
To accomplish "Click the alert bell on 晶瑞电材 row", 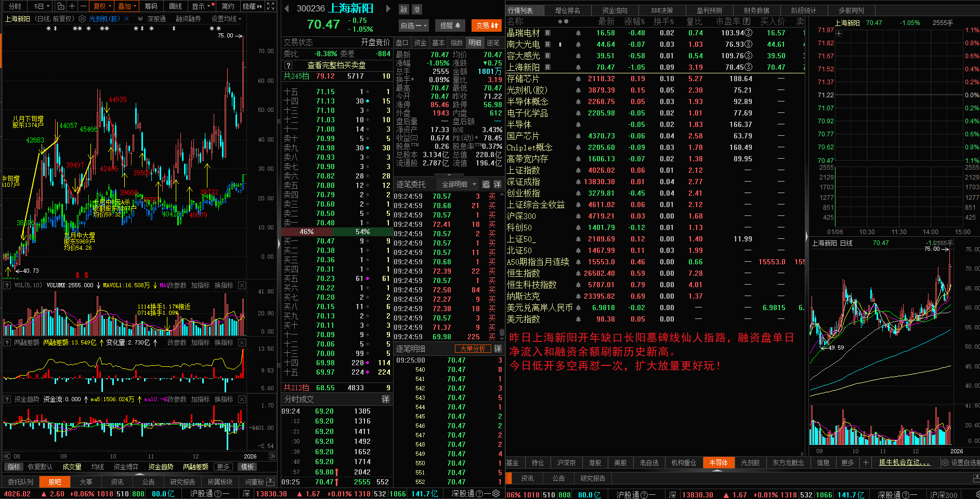I will (x=578, y=33).
